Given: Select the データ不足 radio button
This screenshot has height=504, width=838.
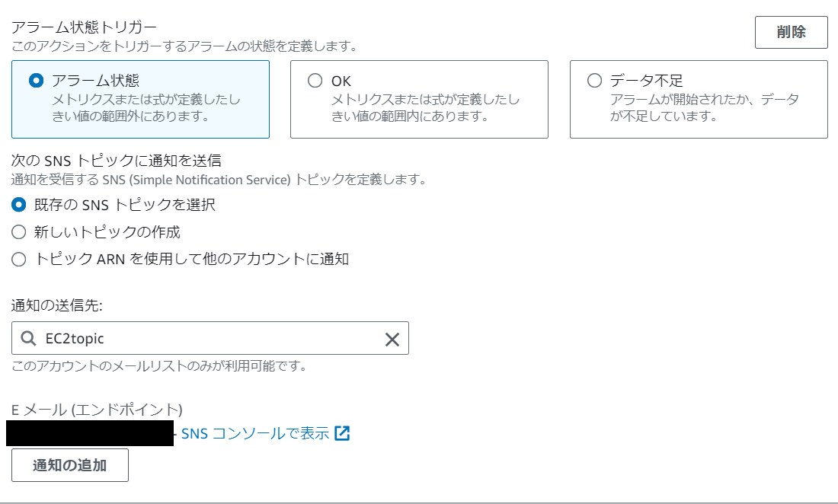Looking at the screenshot, I should 594,81.
